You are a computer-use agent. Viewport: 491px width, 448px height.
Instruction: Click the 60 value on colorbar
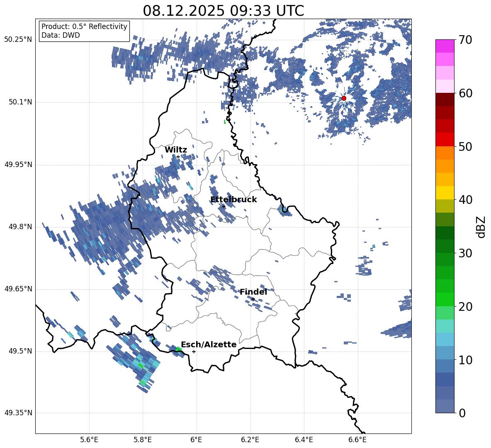point(465,93)
